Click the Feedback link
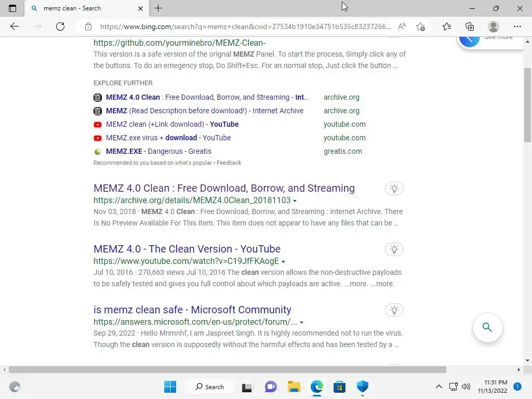 (229, 163)
